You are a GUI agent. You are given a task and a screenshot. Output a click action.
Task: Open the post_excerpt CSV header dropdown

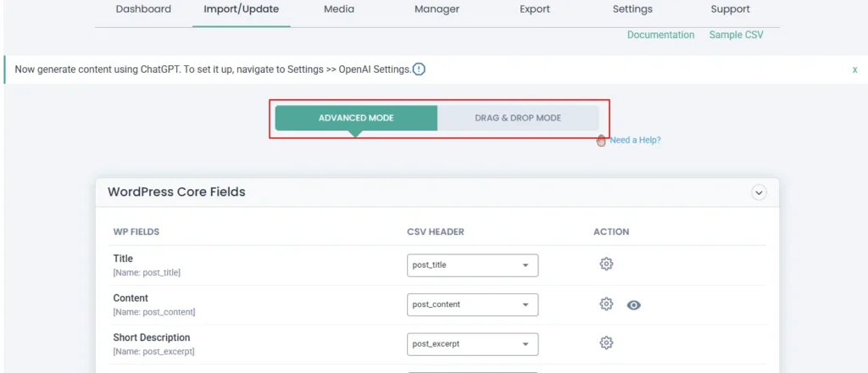click(x=472, y=344)
